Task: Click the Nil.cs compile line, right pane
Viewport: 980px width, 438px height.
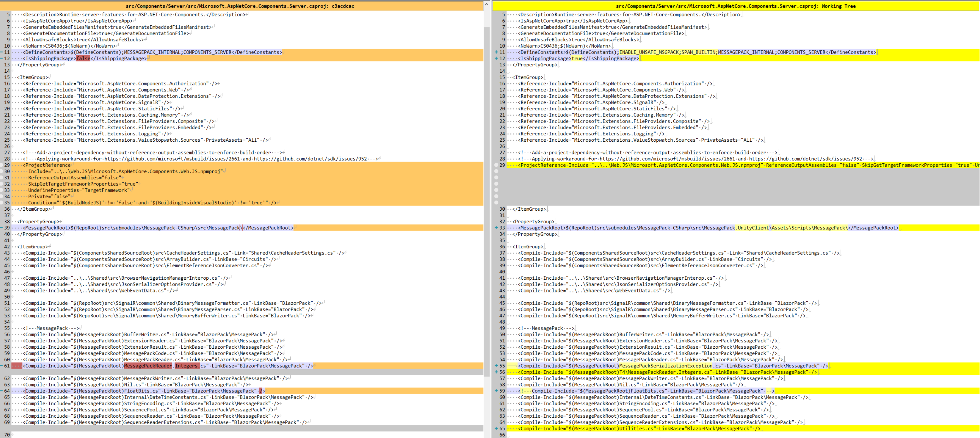Action: 631,385
